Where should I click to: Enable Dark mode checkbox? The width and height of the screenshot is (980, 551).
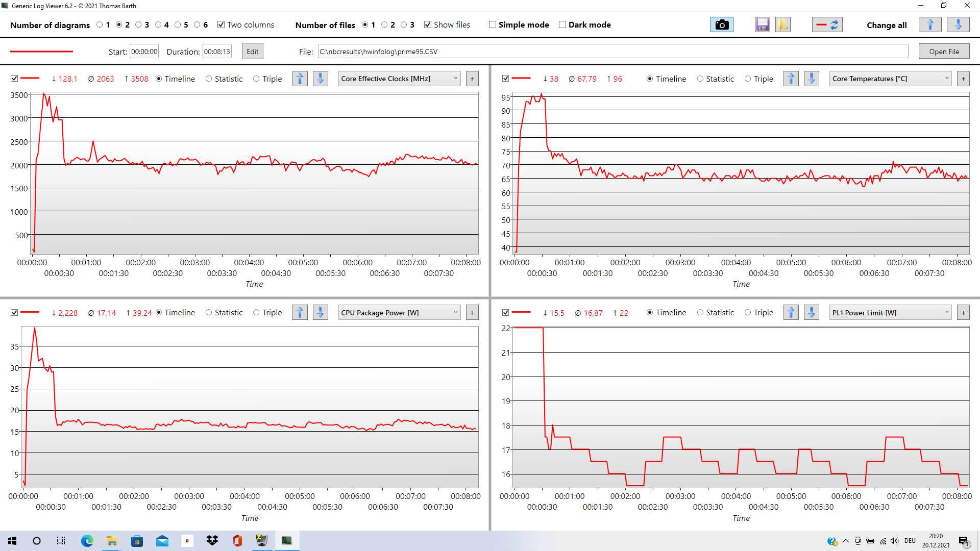click(x=562, y=24)
